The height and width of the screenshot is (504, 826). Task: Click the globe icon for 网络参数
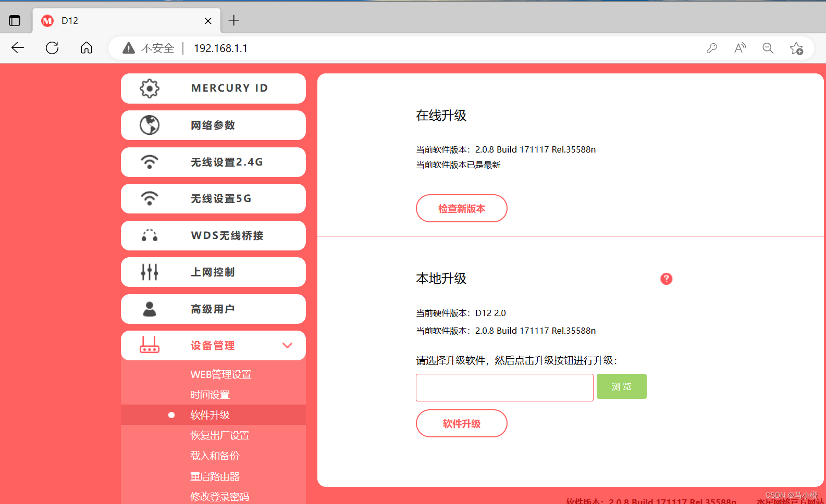[150, 125]
